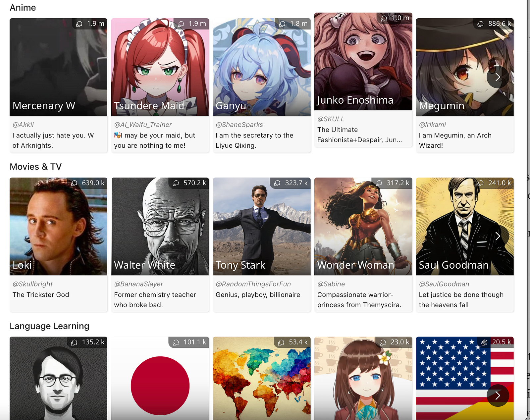Click the chat bubble icon on Ganyu card
This screenshot has width=530, height=420.
[283, 24]
